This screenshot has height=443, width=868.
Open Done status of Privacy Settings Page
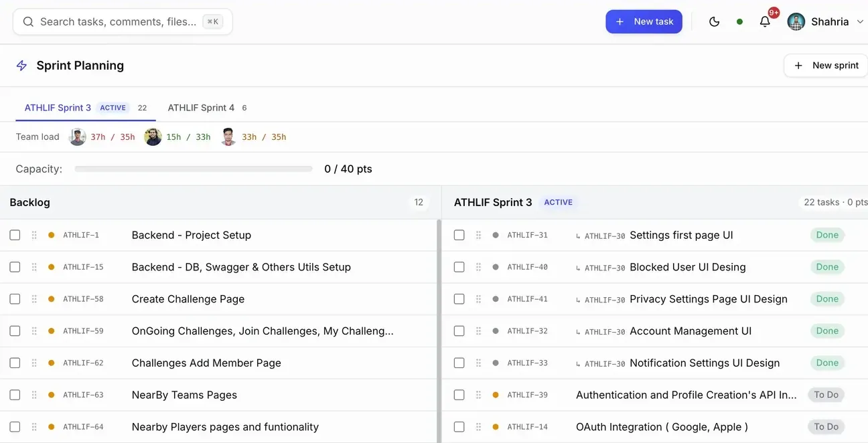pos(827,299)
